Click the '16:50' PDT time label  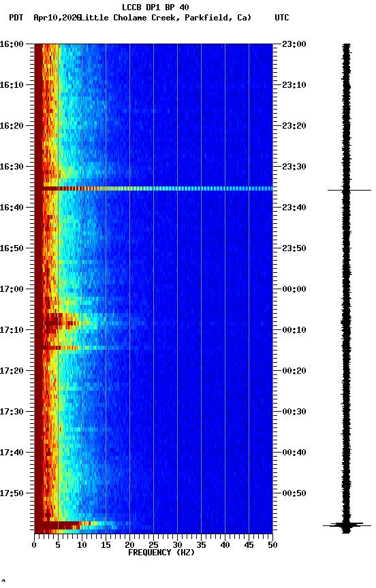12,248
